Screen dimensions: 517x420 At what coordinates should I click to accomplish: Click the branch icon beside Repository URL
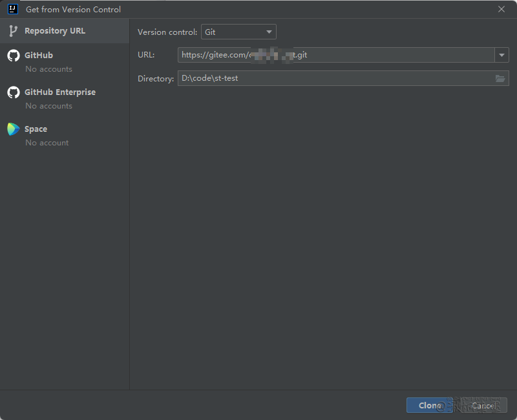(x=13, y=31)
